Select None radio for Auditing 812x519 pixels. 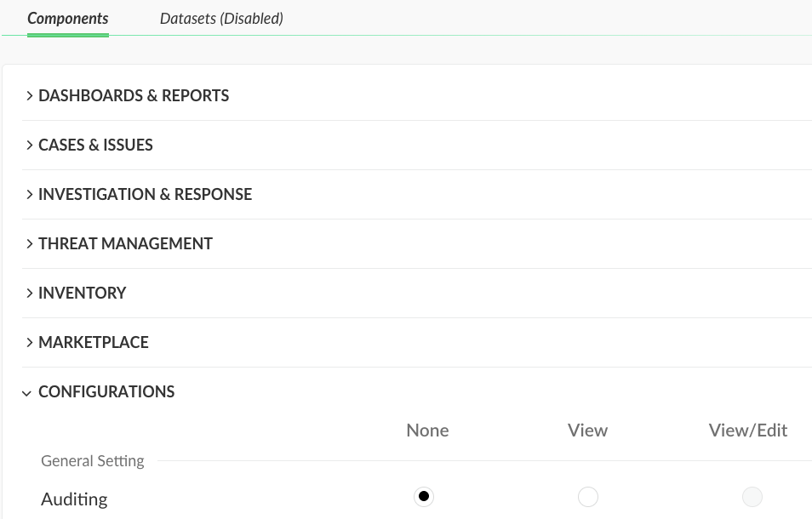424,497
